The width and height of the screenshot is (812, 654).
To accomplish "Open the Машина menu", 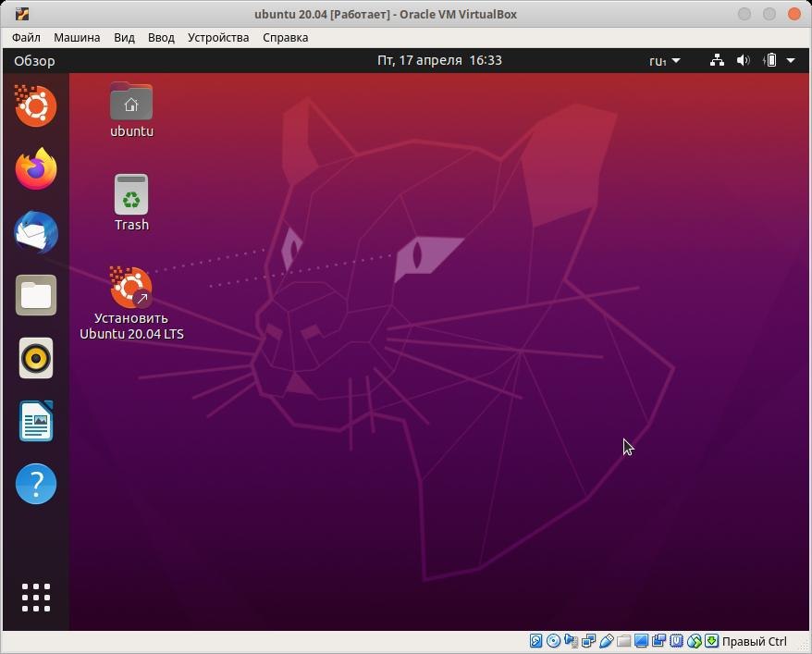I will 77,38.
